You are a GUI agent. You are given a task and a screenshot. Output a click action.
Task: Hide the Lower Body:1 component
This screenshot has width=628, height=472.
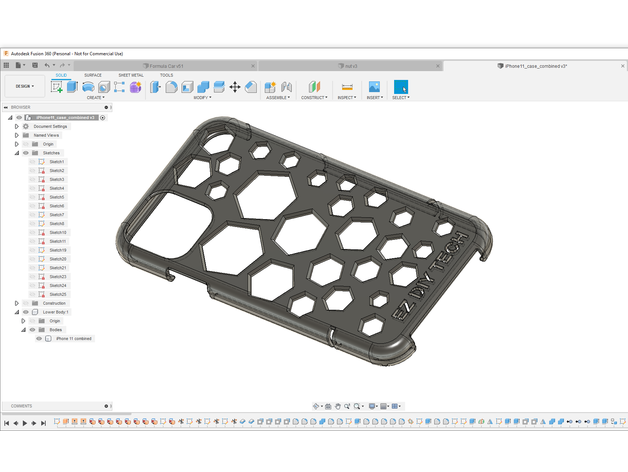(26, 312)
